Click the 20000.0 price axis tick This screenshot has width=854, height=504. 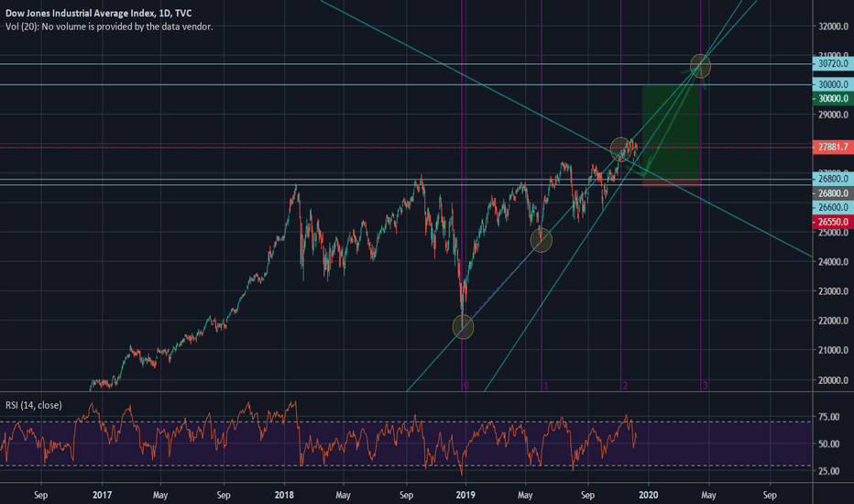(x=833, y=379)
